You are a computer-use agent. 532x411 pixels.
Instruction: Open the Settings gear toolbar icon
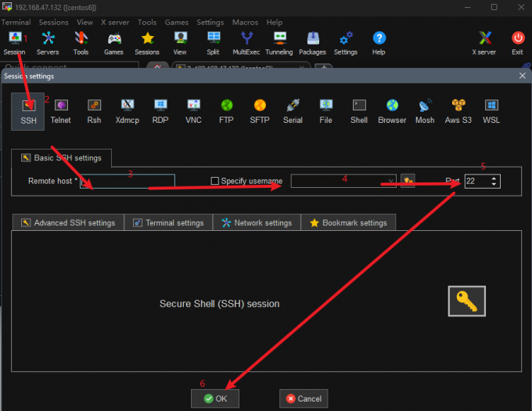(x=346, y=43)
